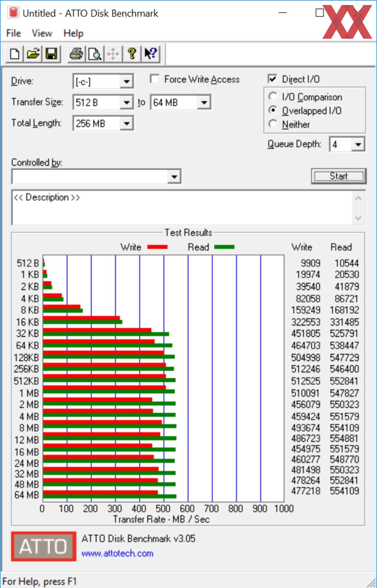Expand the Drive dropdown
The height and width of the screenshot is (588, 377).
[x=127, y=82]
